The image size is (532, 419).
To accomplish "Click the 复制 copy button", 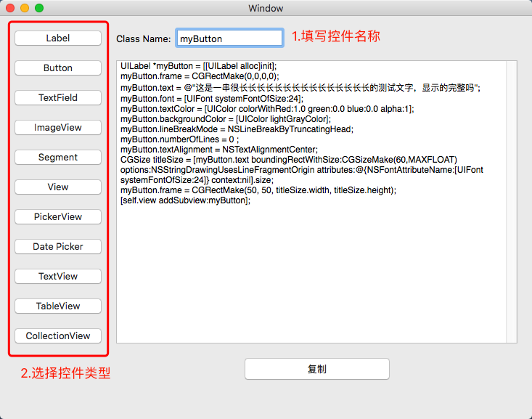I will (x=317, y=369).
